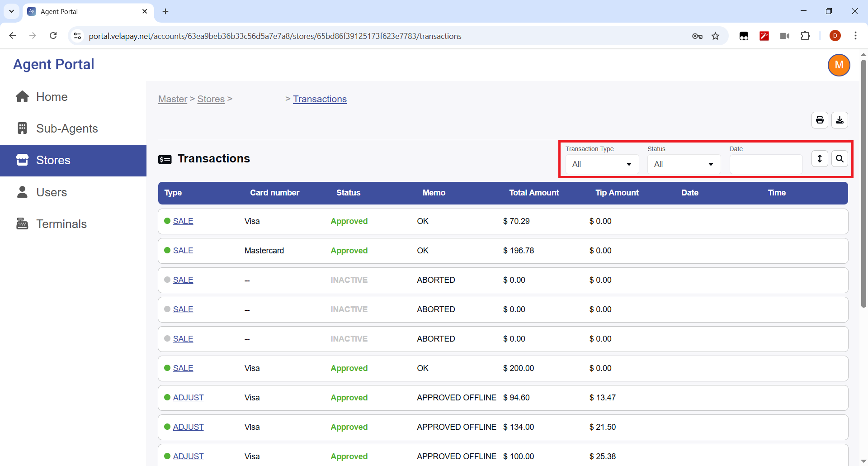Select the $ 13.47 tip amount
868x466 pixels.
(x=602, y=398)
